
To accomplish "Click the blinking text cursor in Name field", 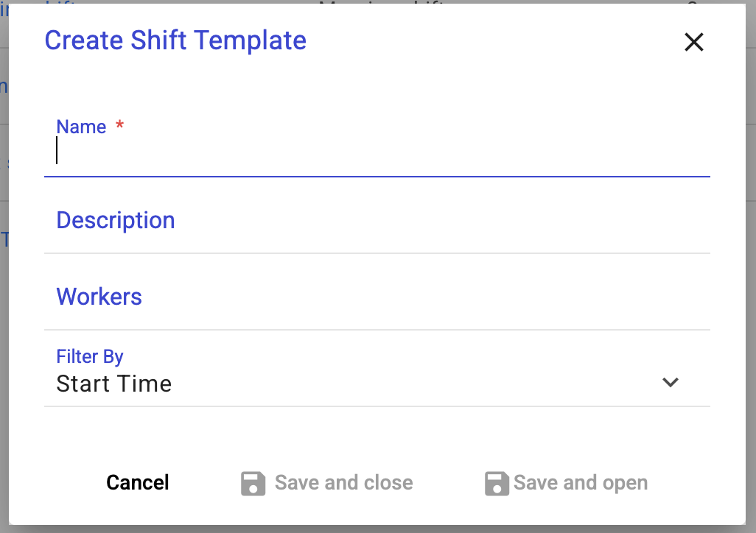I will [x=57, y=152].
